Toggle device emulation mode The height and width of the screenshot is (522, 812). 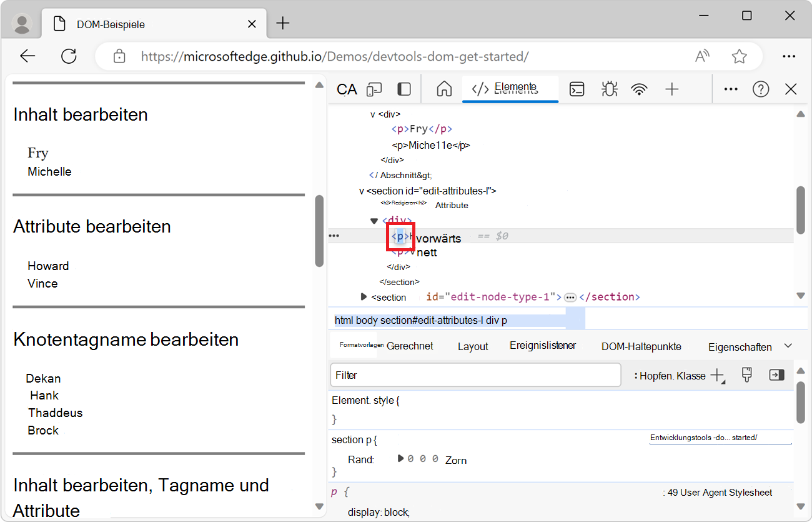coord(374,89)
